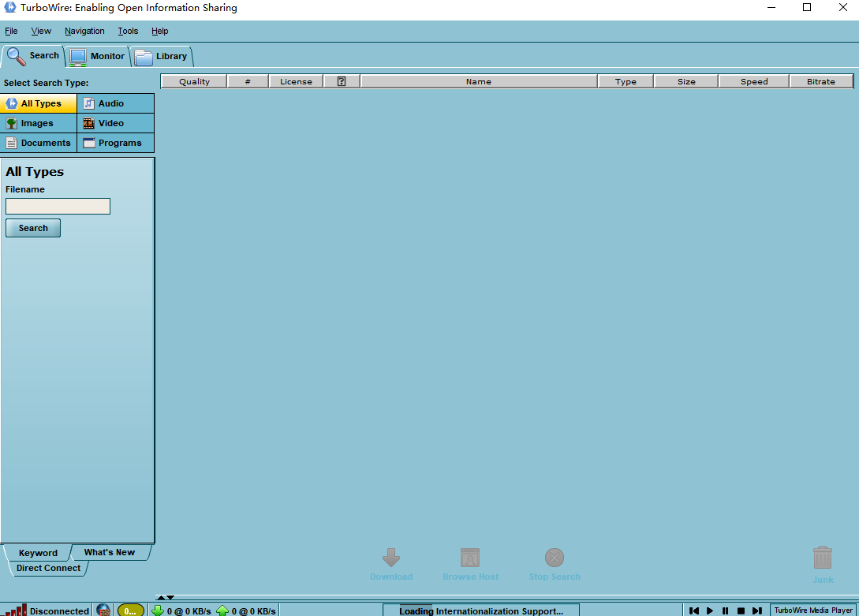Open the Navigation menu

[84, 31]
